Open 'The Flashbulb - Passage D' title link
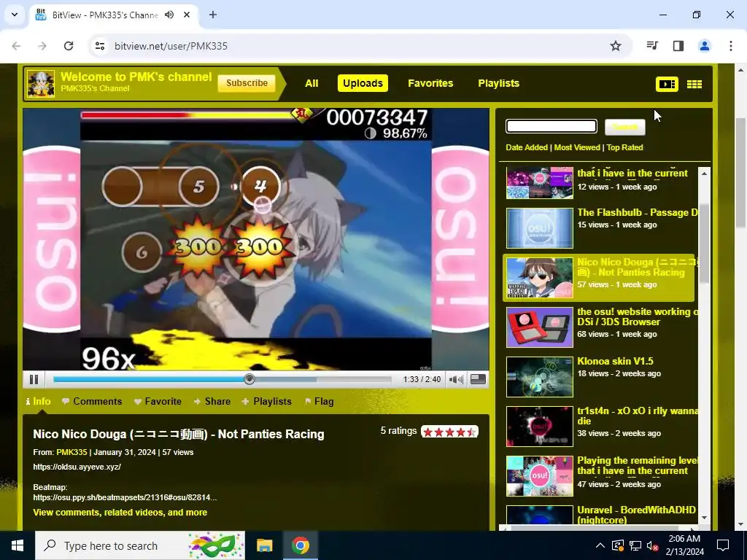This screenshot has height=560, width=747. (638, 213)
